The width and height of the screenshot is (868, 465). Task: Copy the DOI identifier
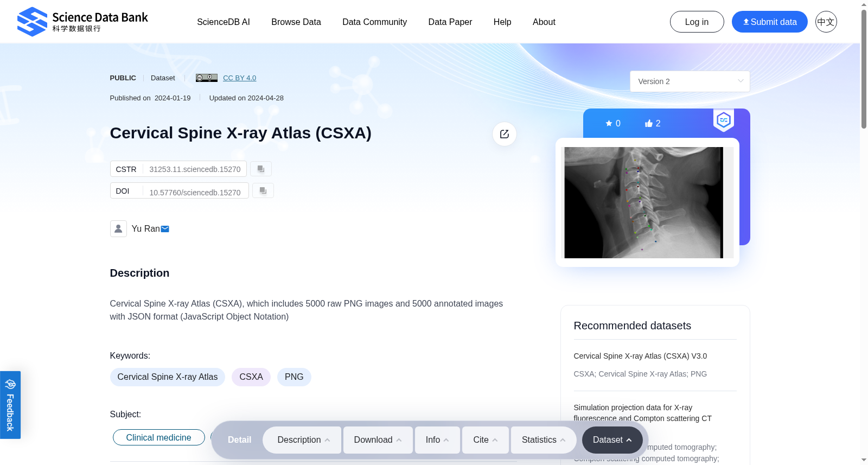(x=263, y=190)
